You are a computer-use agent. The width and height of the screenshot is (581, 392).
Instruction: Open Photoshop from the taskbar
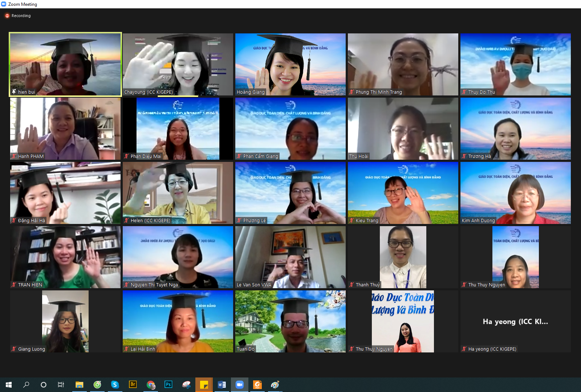pos(168,384)
